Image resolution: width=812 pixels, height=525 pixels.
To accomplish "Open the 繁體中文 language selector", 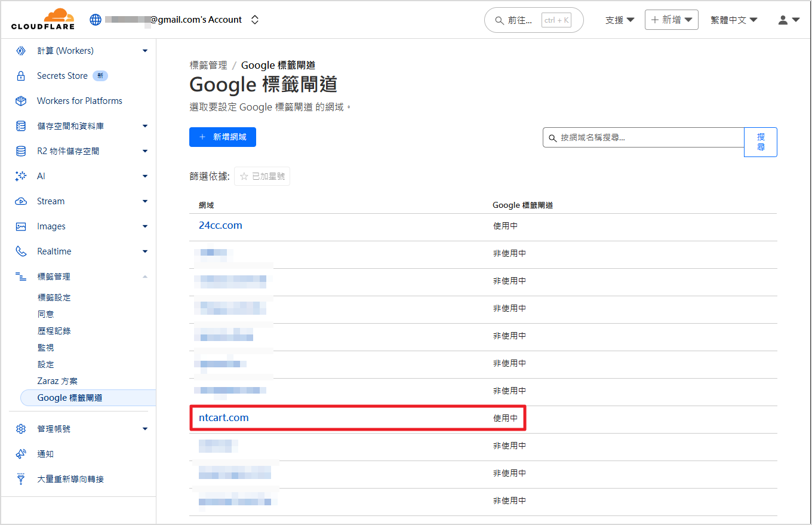I will tap(734, 20).
